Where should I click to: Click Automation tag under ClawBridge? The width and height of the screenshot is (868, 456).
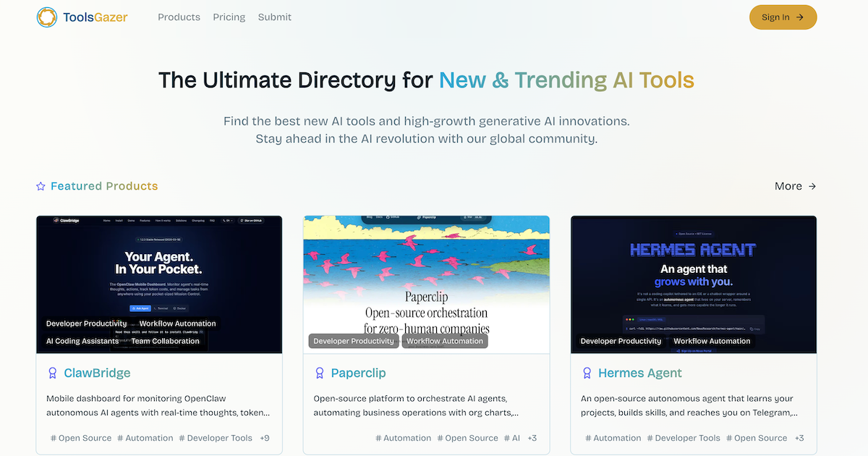145,438
